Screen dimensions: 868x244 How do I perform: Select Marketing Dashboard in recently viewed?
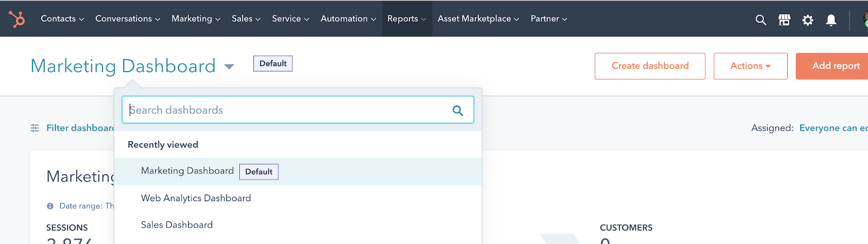point(298,171)
